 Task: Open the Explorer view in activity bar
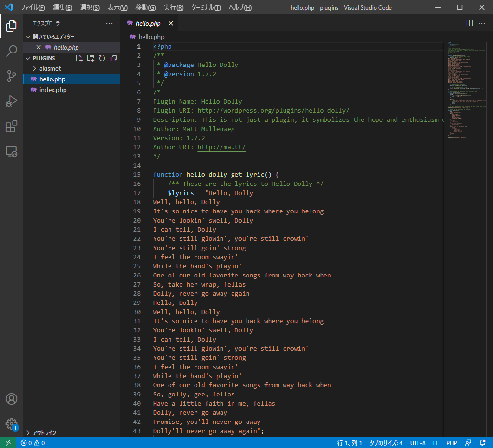(x=12, y=26)
